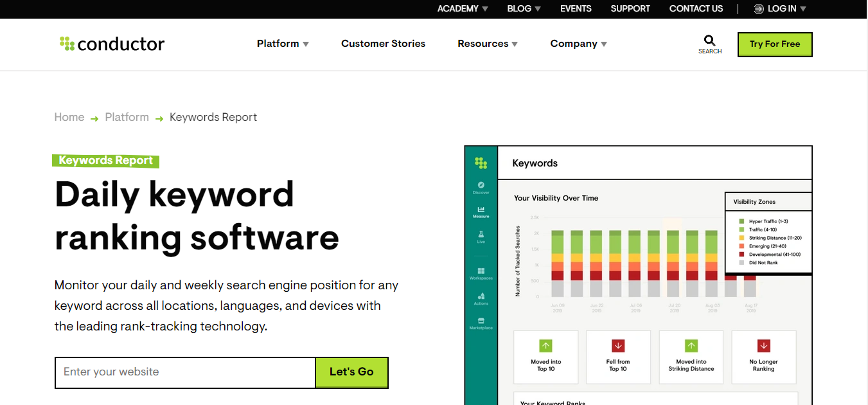Click the up arrow on Moved into Striking Distance

tap(691, 346)
